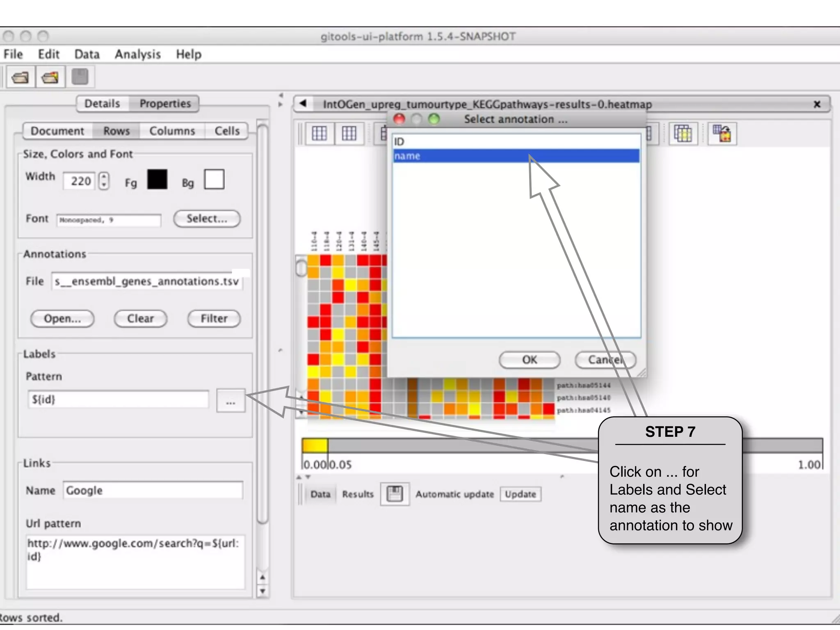This screenshot has width=840, height=630.
Task: Click the collapse arrows on the panel divider
Action: pos(281,100)
